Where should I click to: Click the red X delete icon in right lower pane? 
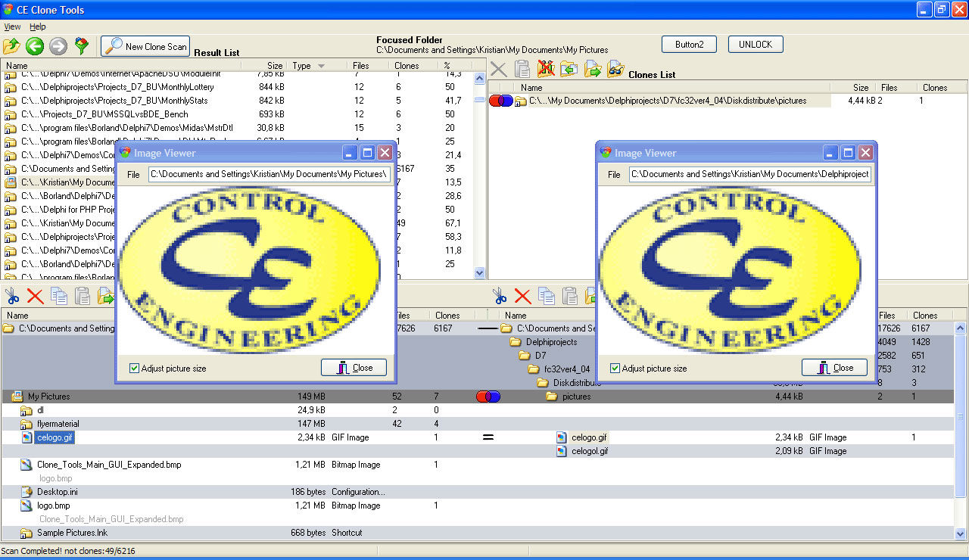522,296
